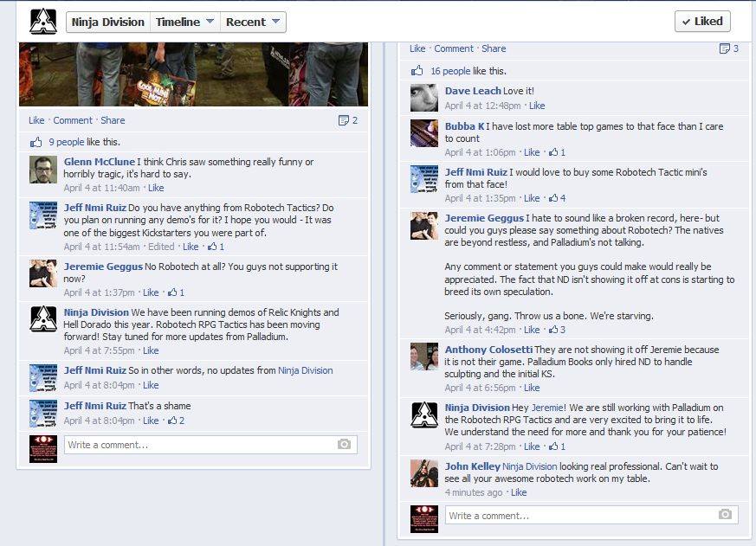Open the event photo in the left post
This screenshot has width=756, height=546.
point(193,74)
